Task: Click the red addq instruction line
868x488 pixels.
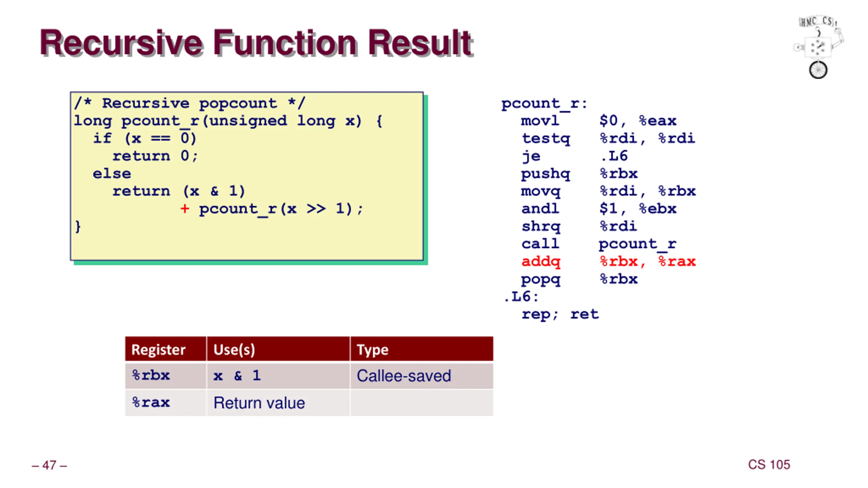Action: 609,262
